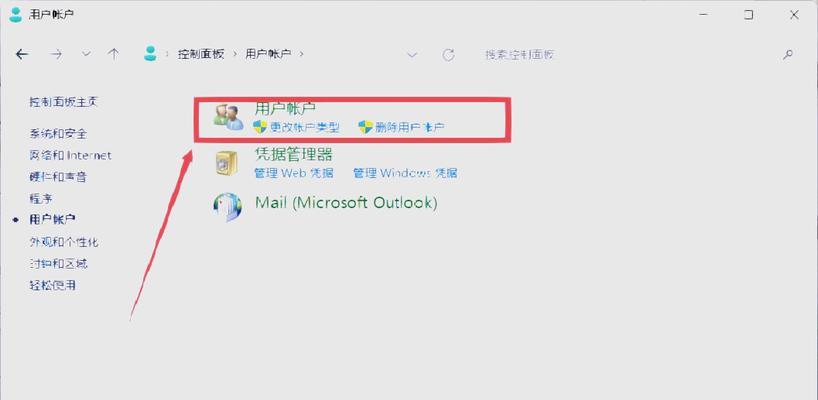Click the back arrow navigation icon

(21, 54)
